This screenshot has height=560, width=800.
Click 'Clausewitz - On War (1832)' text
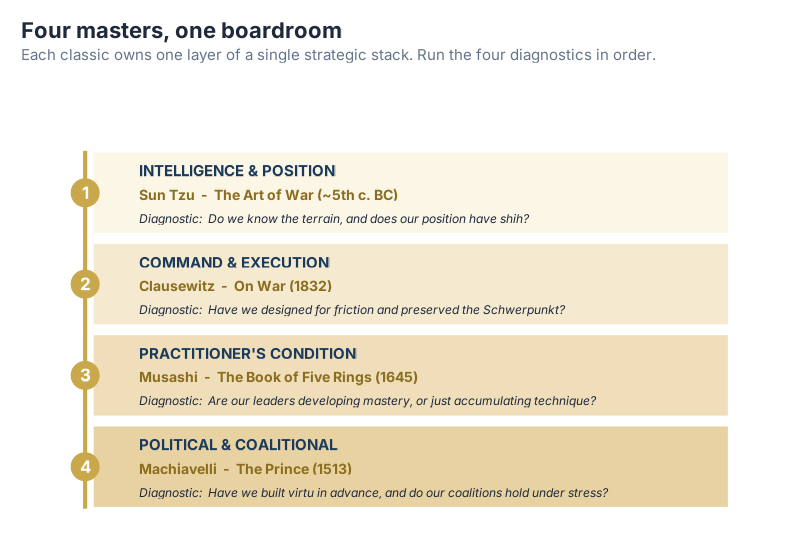[235, 286]
